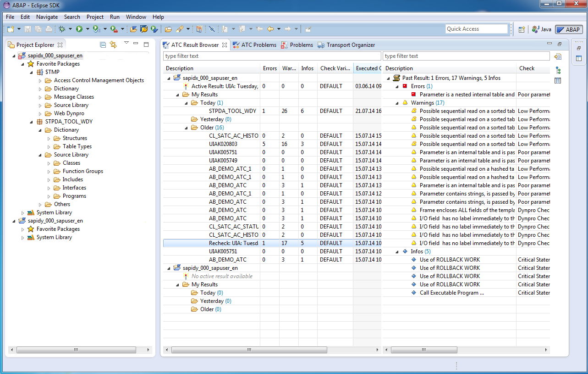Click the right findings filter text field
Viewport: 588px width, 374px height.
click(x=467, y=56)
